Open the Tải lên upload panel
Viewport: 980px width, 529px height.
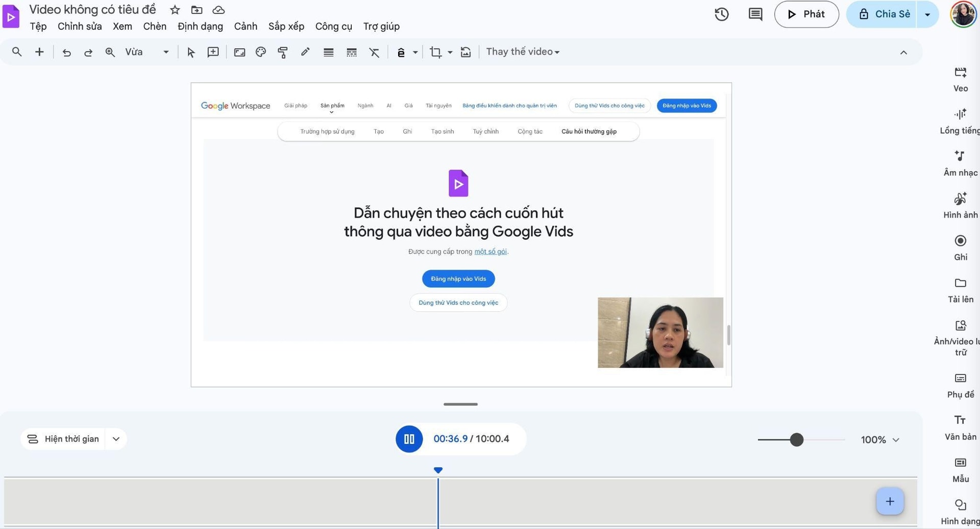point(961,290)
